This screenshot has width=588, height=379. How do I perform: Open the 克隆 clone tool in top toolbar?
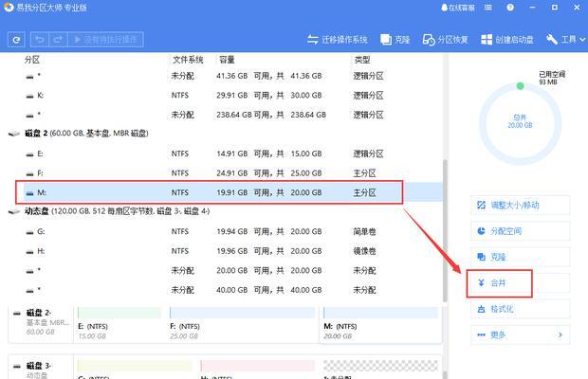(395, 40)
